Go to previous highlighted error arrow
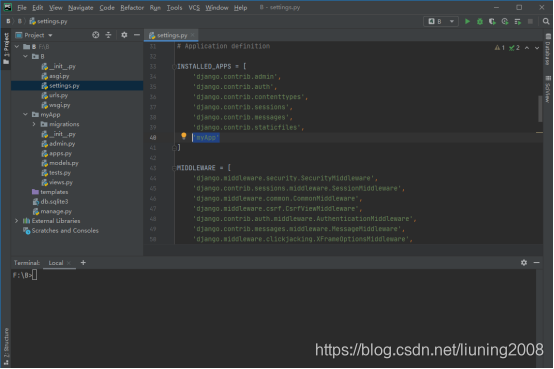The height and width of the screenshot is (369, 554). pos(527,48)
